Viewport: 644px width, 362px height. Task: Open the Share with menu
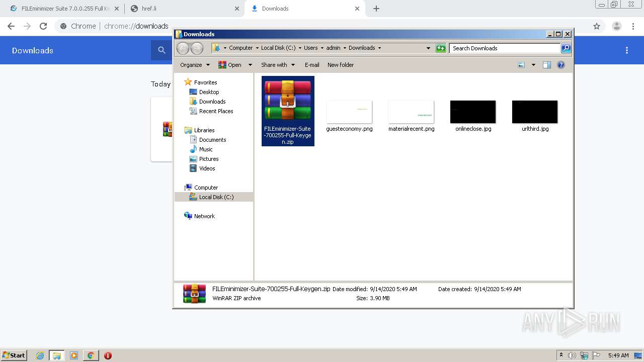[277, 65]
